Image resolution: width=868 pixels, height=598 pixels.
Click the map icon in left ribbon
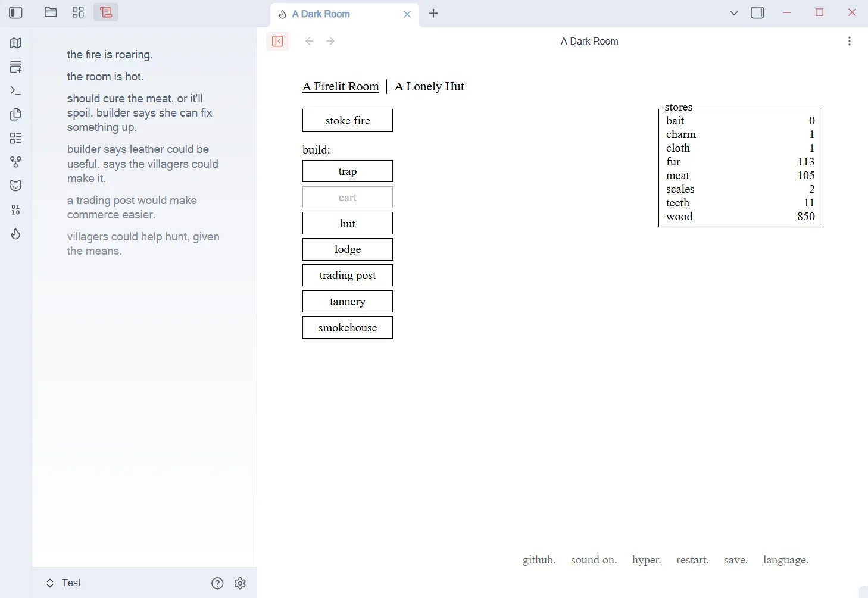click(x=16, y=43)
